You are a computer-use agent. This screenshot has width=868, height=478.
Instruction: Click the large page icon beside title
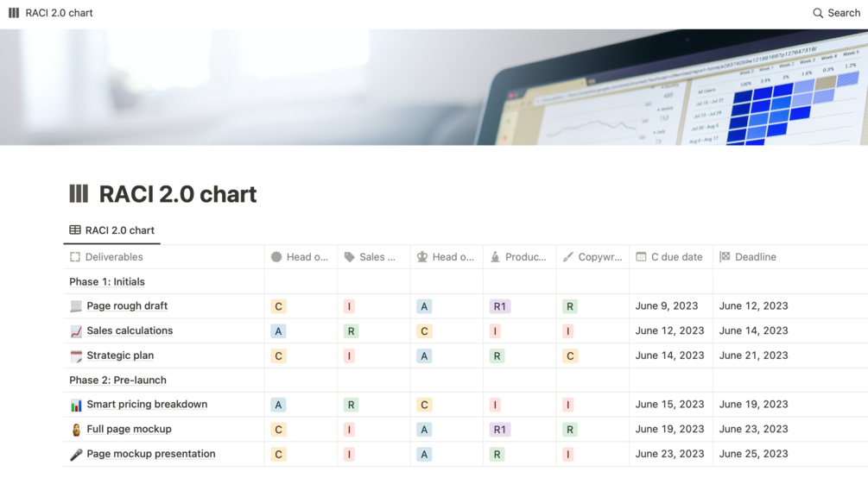pos(79,193)
